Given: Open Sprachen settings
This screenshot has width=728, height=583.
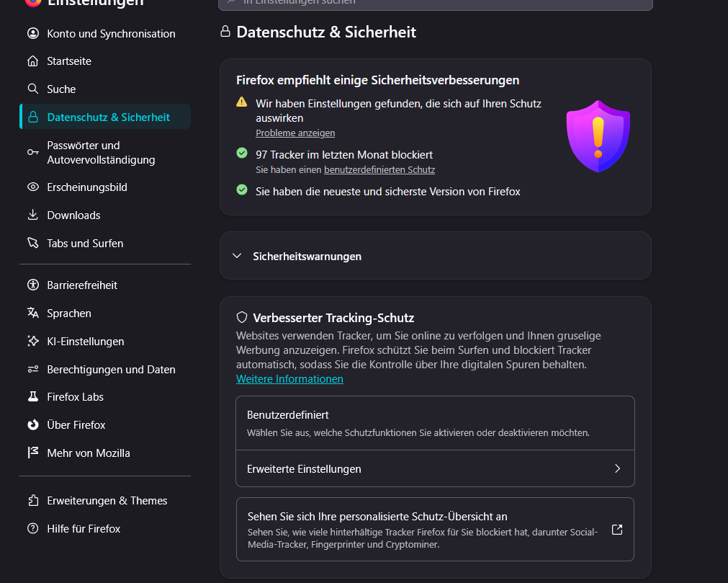Looking at the screenshot, I should [105, 313].
